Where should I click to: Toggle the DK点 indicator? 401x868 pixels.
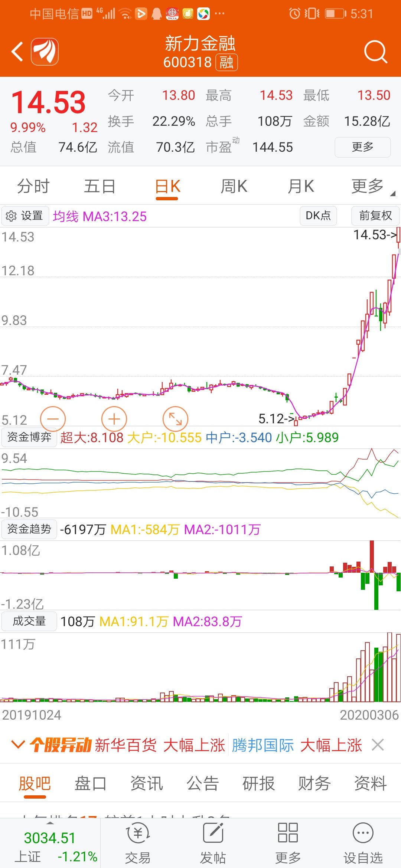click(x=318, y=216)
